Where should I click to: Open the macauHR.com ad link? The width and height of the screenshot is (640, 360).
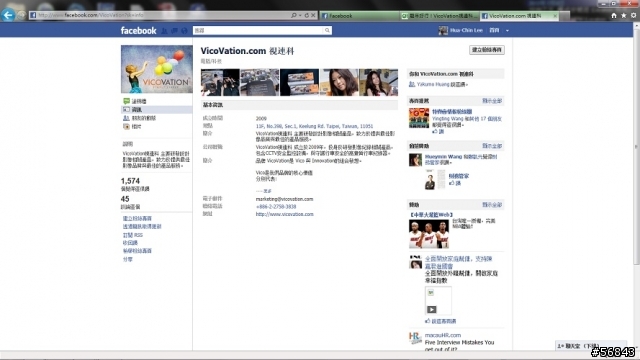443,335
